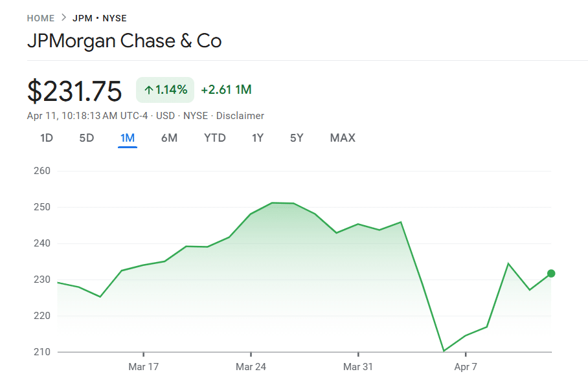This screenshot has height=385, width=588.
Task: Click the HOME breadcrumb link
Action: [40, 18]
